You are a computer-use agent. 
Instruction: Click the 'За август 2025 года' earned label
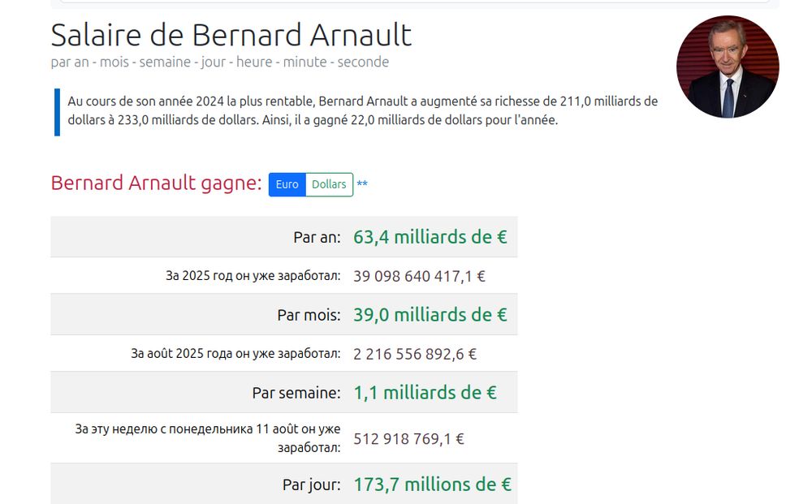pyautogui.click(x=235, y=353)
